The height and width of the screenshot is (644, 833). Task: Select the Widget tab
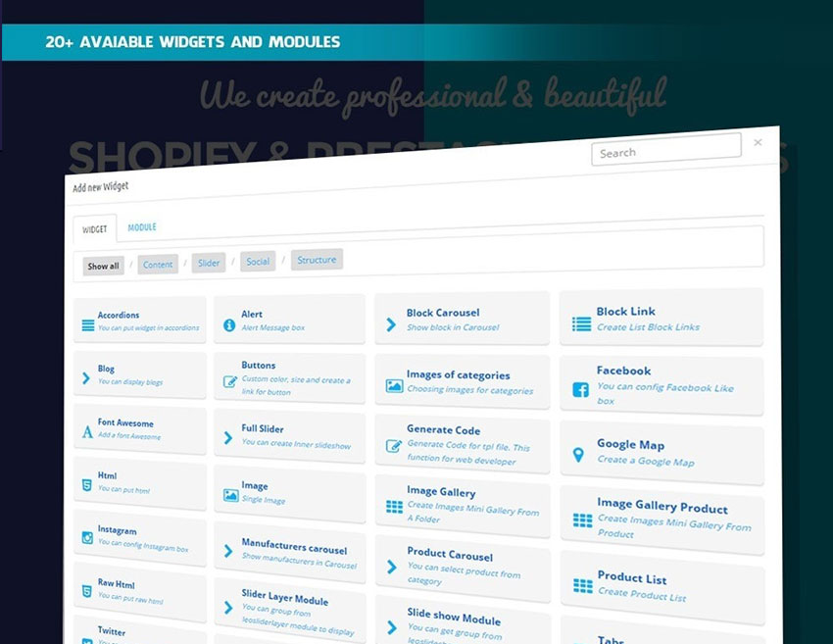(95, 229)
